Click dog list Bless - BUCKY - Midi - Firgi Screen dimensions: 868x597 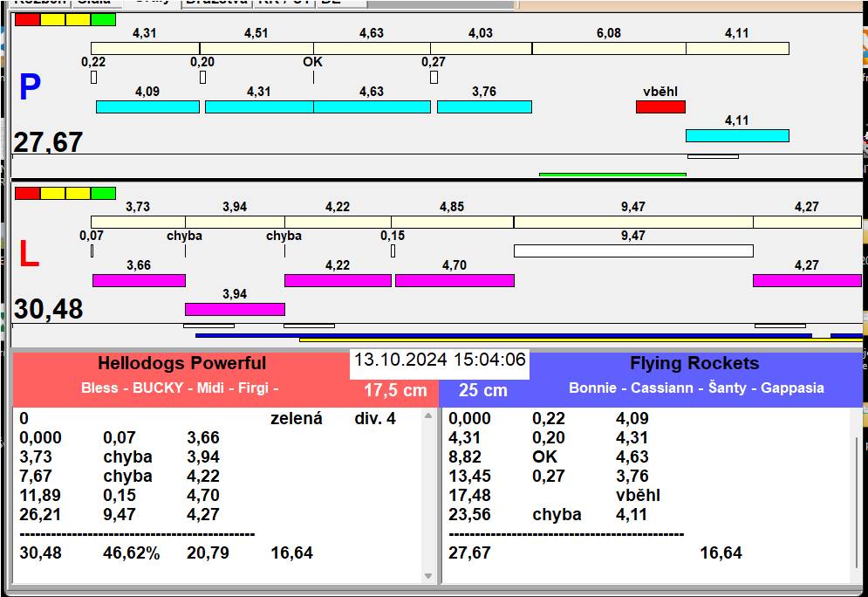coord(180,388)
